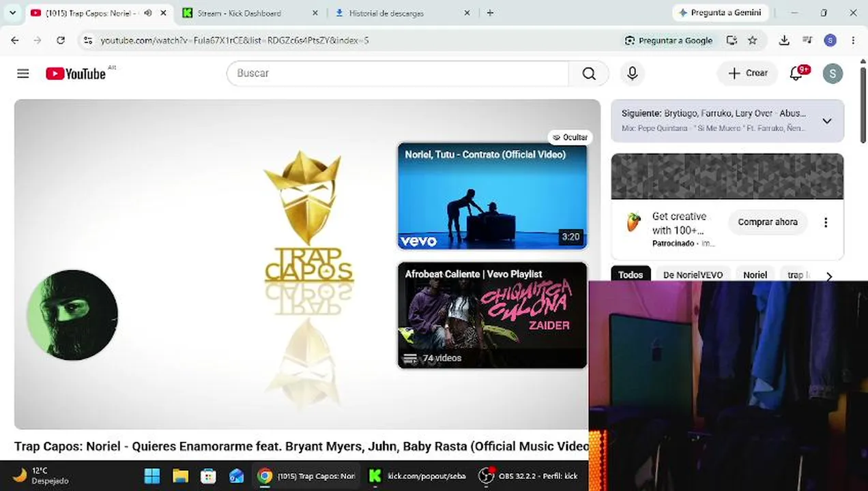Select the Noriel filter chip
Viewport: 868px width, 491px height.
click(755, 275)
